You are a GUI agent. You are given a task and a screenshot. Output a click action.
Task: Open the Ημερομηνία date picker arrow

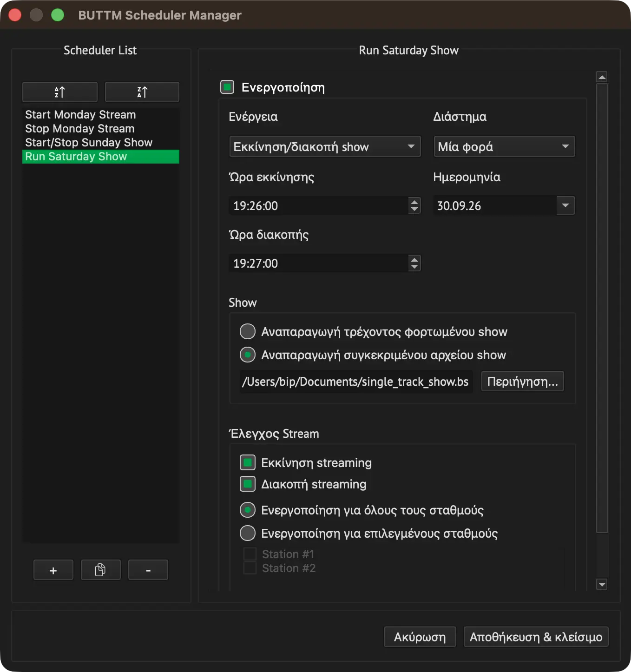point(565,205)
